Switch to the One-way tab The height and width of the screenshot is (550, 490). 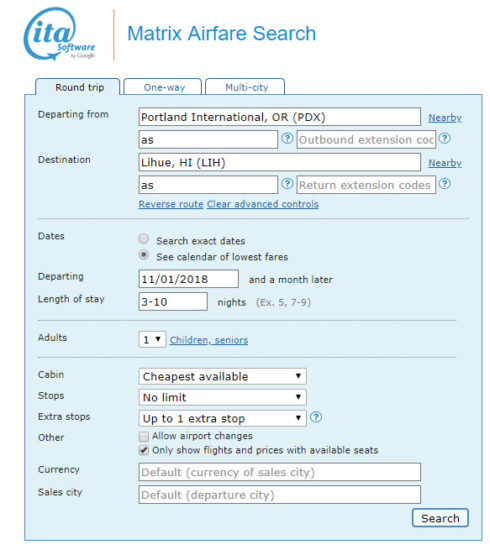point(163,87)
